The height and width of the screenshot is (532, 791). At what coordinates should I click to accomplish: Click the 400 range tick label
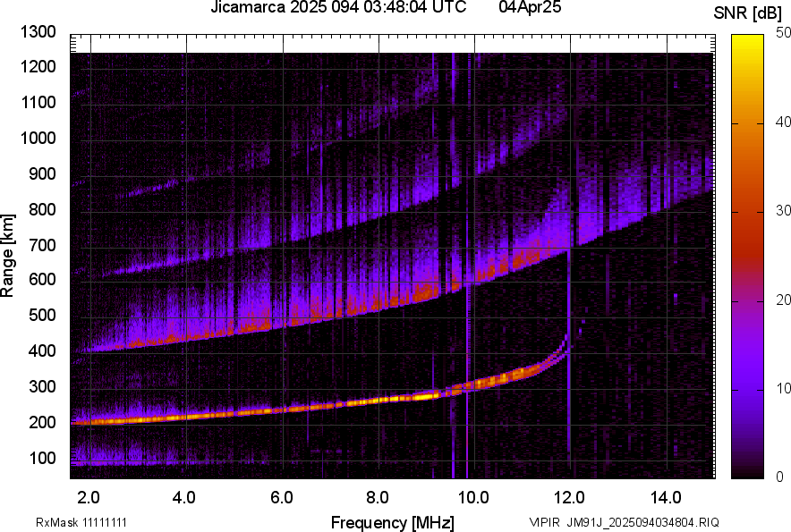tap(42, 350)
